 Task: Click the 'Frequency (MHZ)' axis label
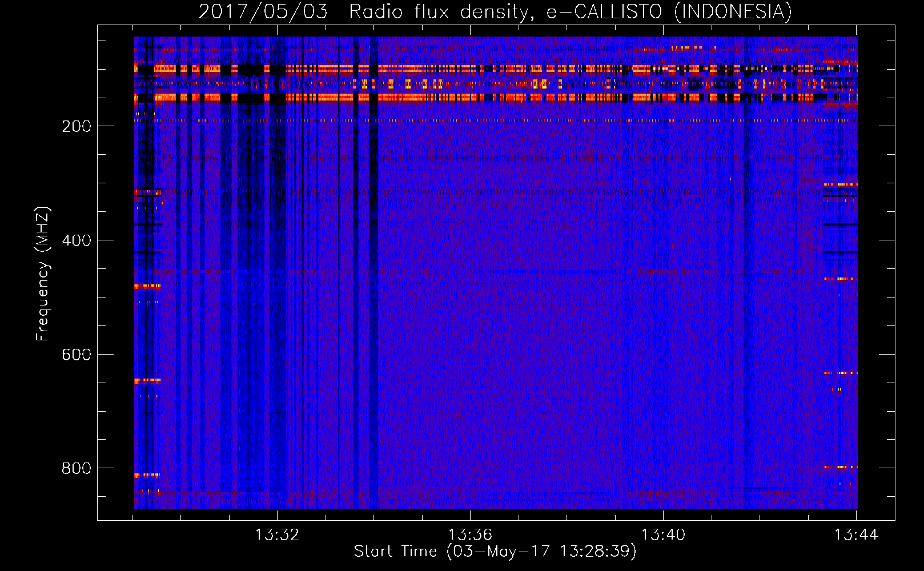click(x=43, y=274)
